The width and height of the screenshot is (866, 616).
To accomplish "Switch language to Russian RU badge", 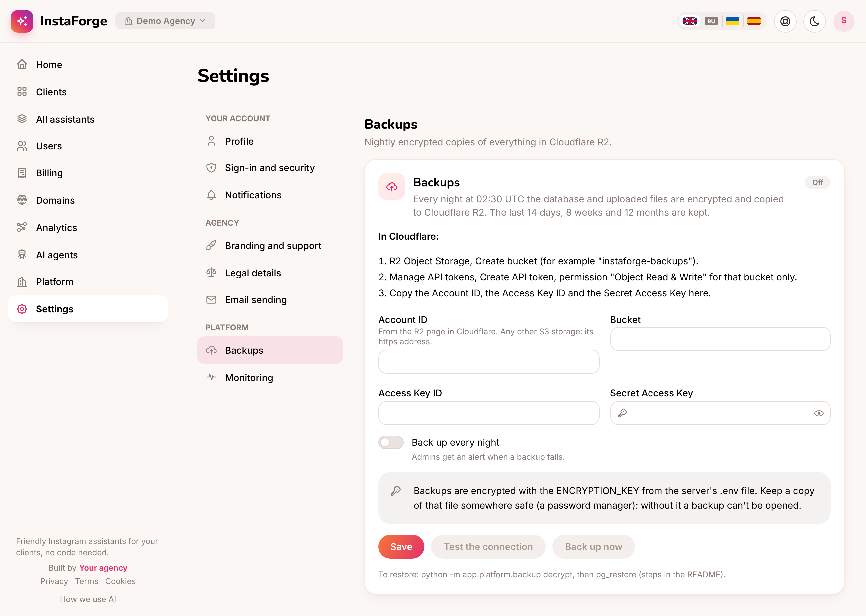I will (x=711, y=21).
